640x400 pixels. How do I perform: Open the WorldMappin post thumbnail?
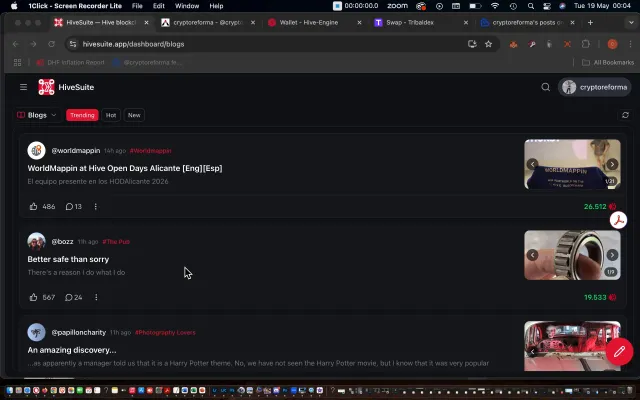pyautogui.click(x=572, y=164)
